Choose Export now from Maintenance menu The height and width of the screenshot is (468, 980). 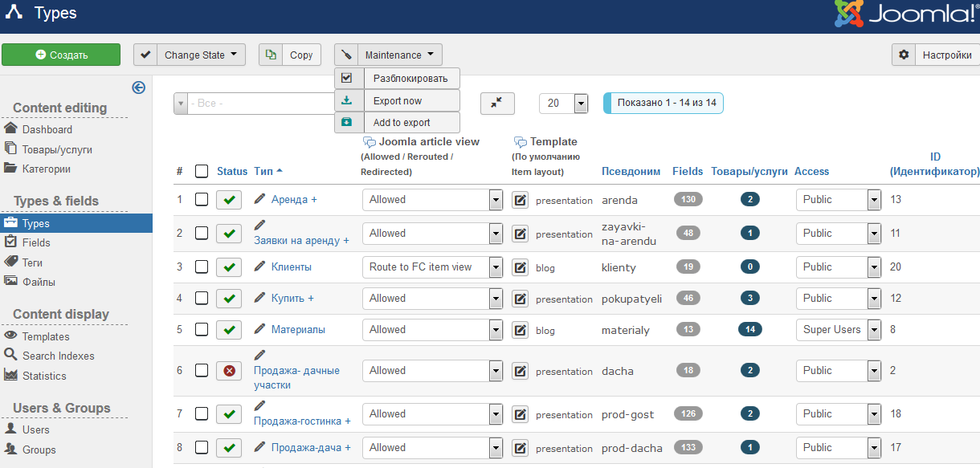(x=397, y=101)
